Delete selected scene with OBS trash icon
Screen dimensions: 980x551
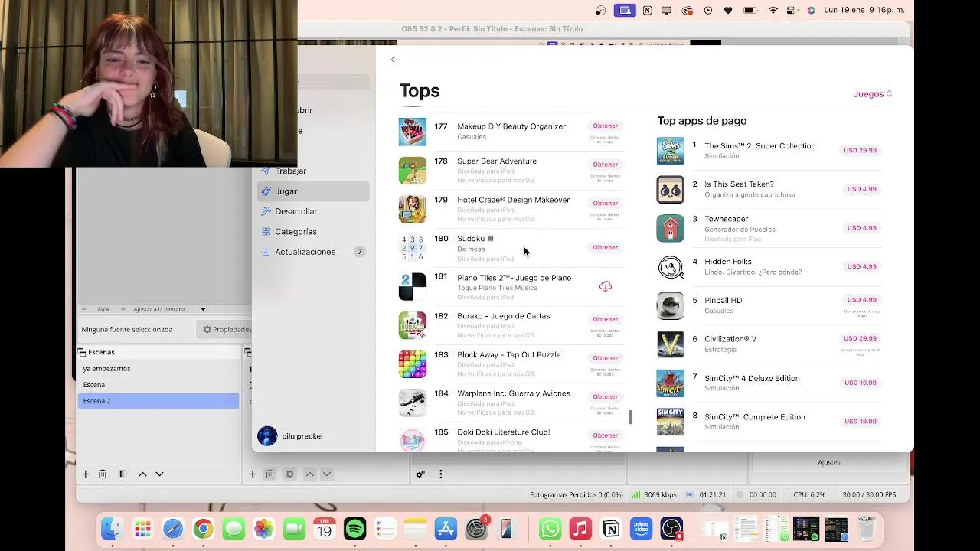click(x=103, y=474)
